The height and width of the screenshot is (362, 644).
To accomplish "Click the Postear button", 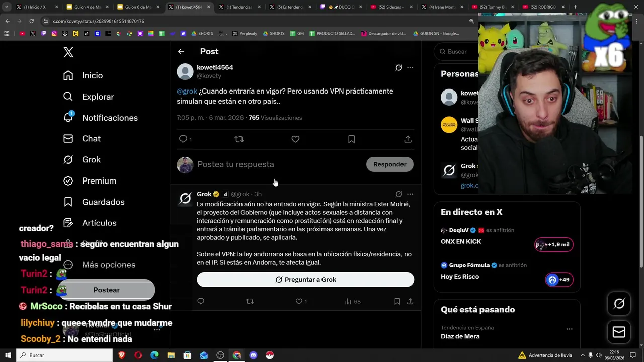I will 106,290.
